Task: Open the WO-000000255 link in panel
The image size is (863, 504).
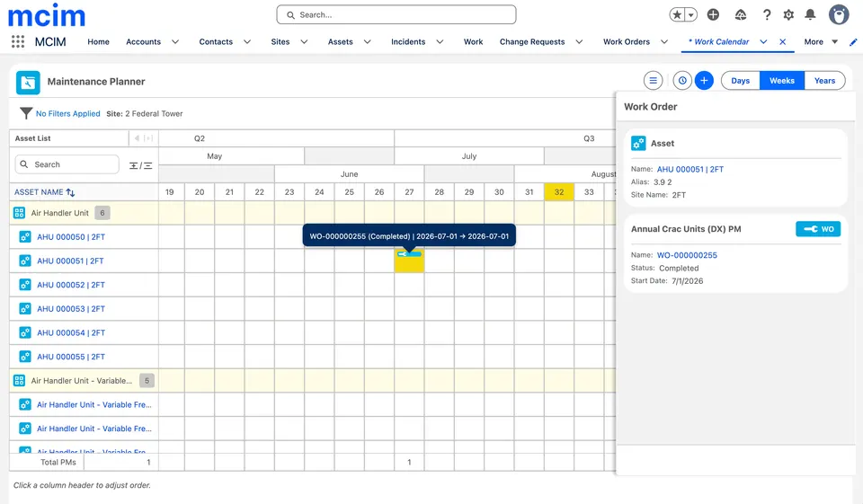Action: 687,255
